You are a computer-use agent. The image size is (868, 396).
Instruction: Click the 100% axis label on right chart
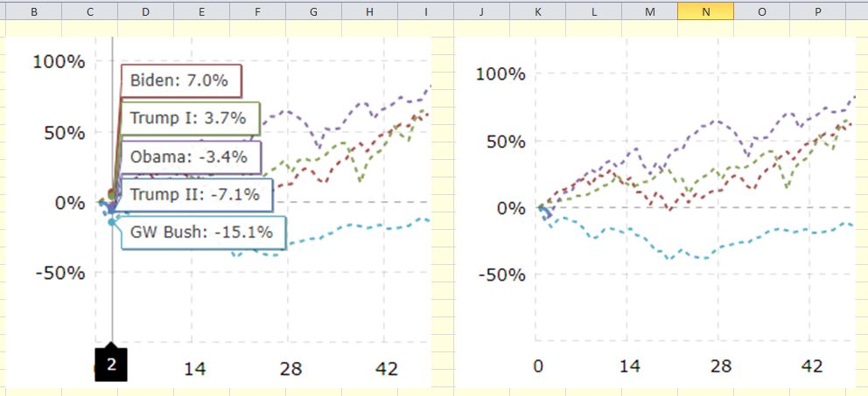click(500, 74)
